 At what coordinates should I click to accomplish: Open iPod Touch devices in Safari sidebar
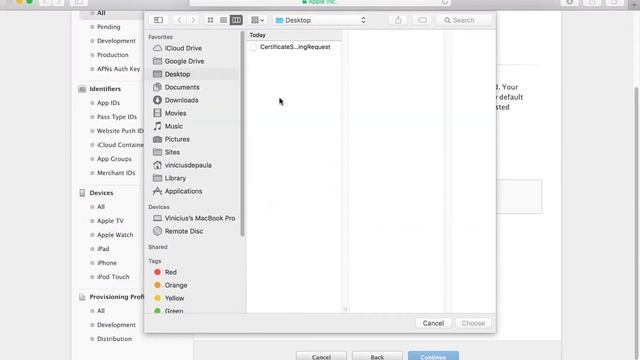pyautogui.click(x=113, y=277)
